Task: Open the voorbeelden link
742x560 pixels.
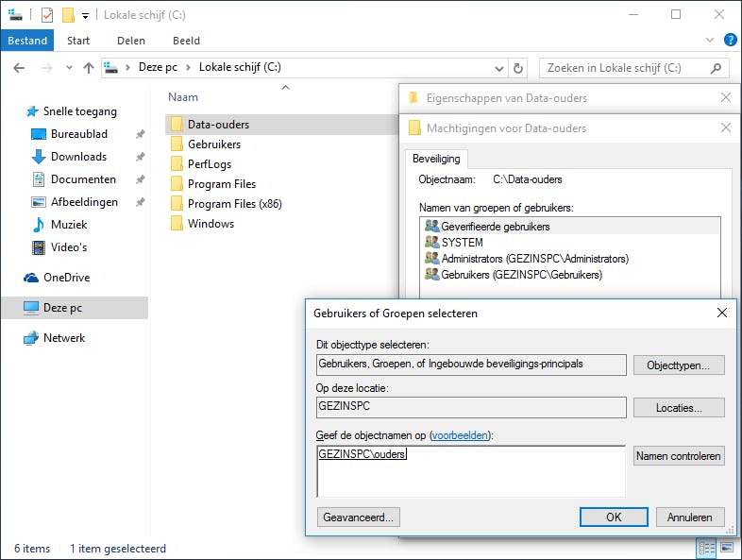Action: [462, 434]
